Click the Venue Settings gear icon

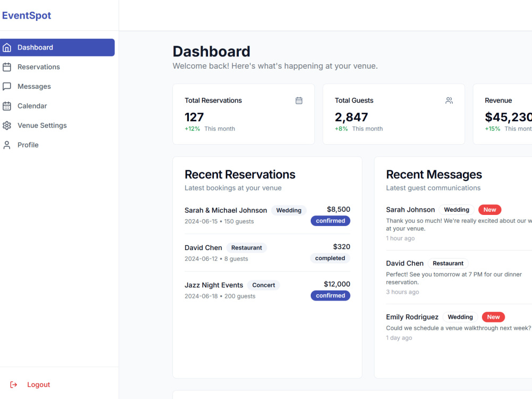7,126
